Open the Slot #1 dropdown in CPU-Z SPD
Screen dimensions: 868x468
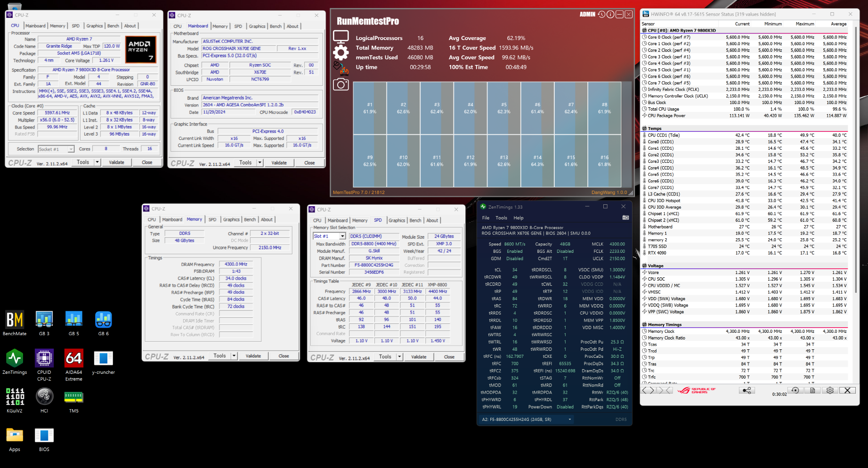click(x=341, y=236)
